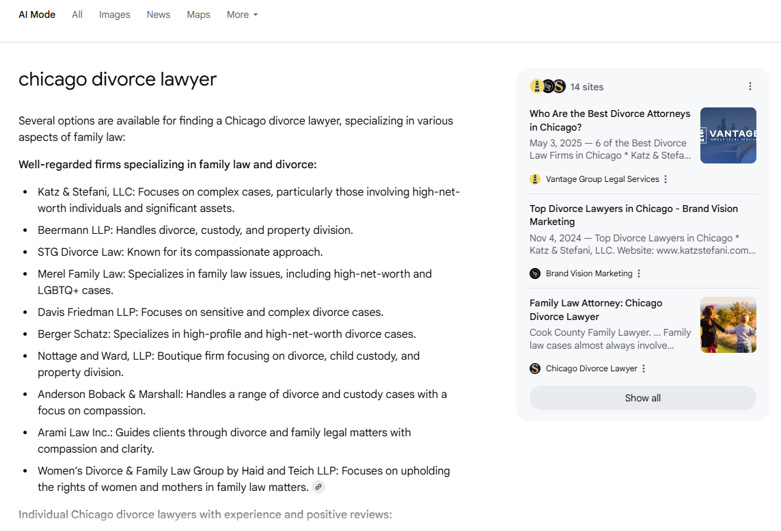Open options menu for Brand Vision Marketing source
This screenshot has height=531, width=781.
(639, 273)
